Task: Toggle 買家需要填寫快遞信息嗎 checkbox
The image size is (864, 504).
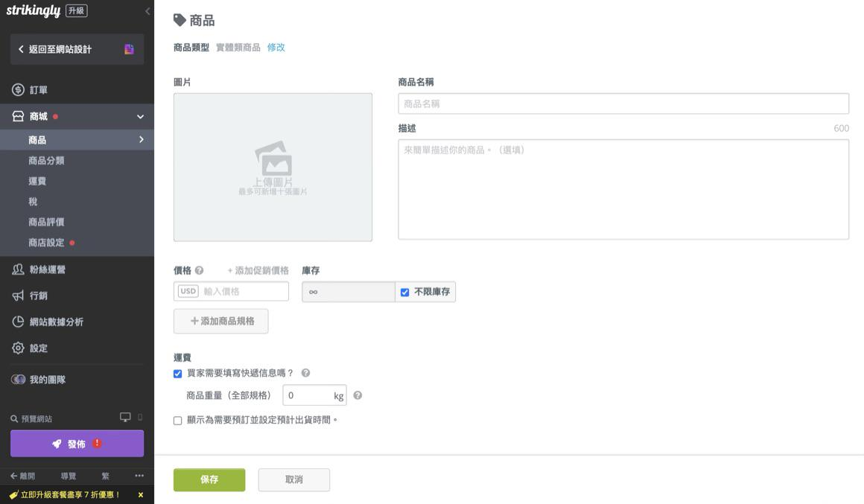Action: click(x=177, y=374)
